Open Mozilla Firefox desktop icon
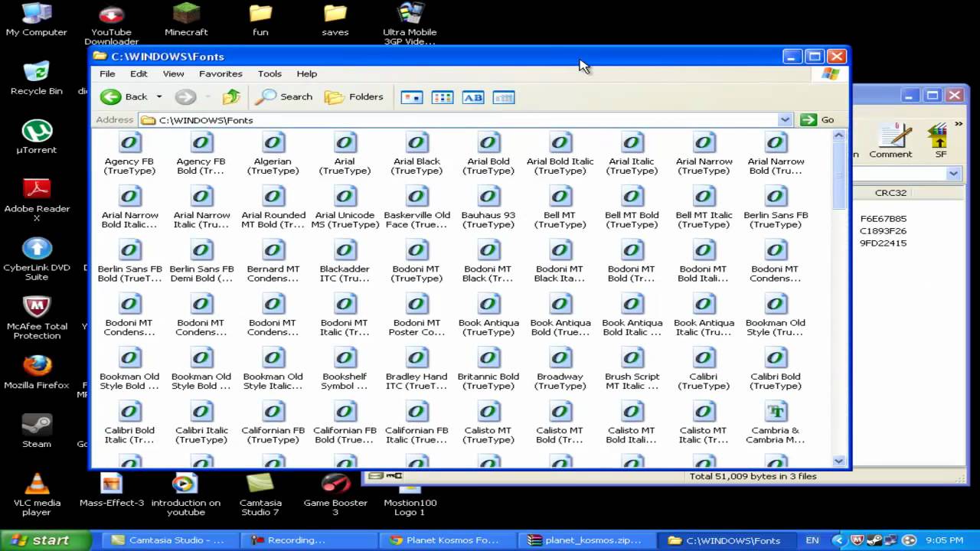The image size is (980, 551). point(37,372)
